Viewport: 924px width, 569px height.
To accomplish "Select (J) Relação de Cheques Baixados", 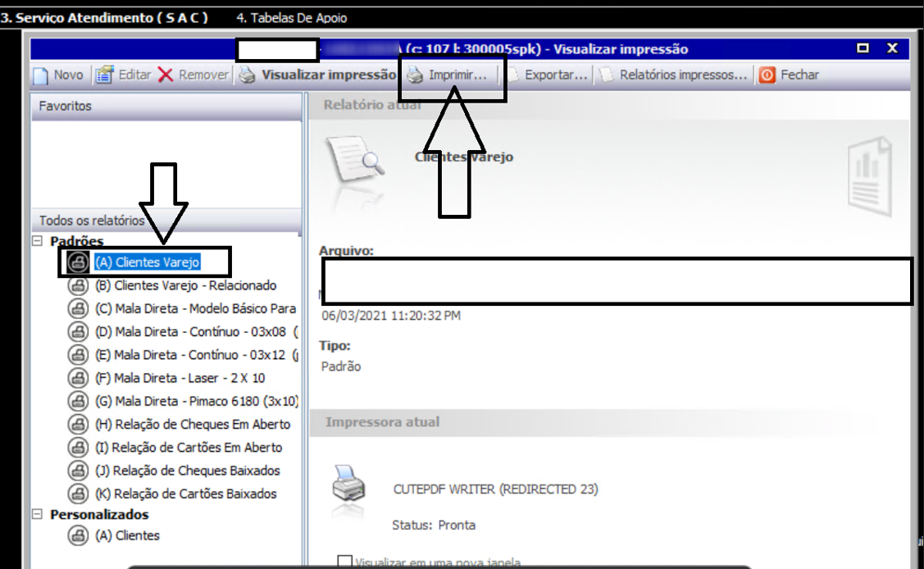I will [188, 471].
